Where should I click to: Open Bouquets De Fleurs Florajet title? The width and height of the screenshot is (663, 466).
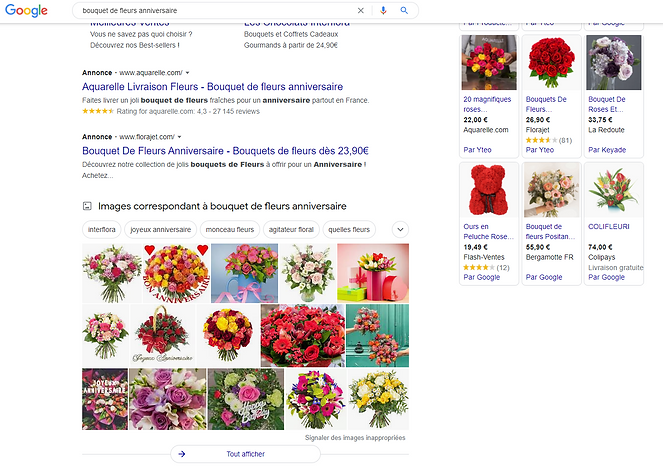(546, 104)
